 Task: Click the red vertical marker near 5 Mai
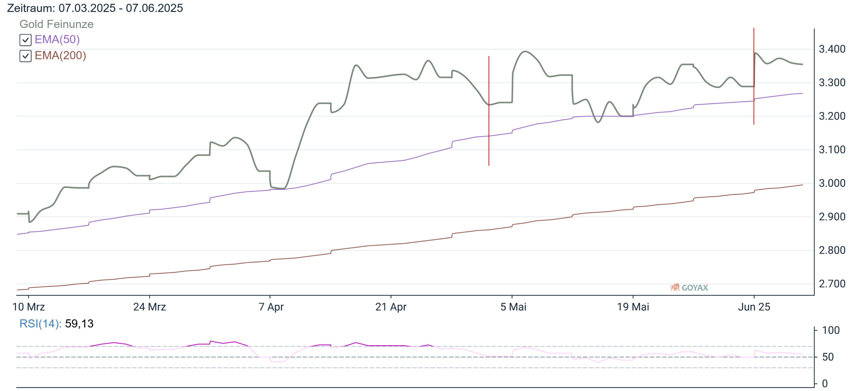tap(489, 111)
